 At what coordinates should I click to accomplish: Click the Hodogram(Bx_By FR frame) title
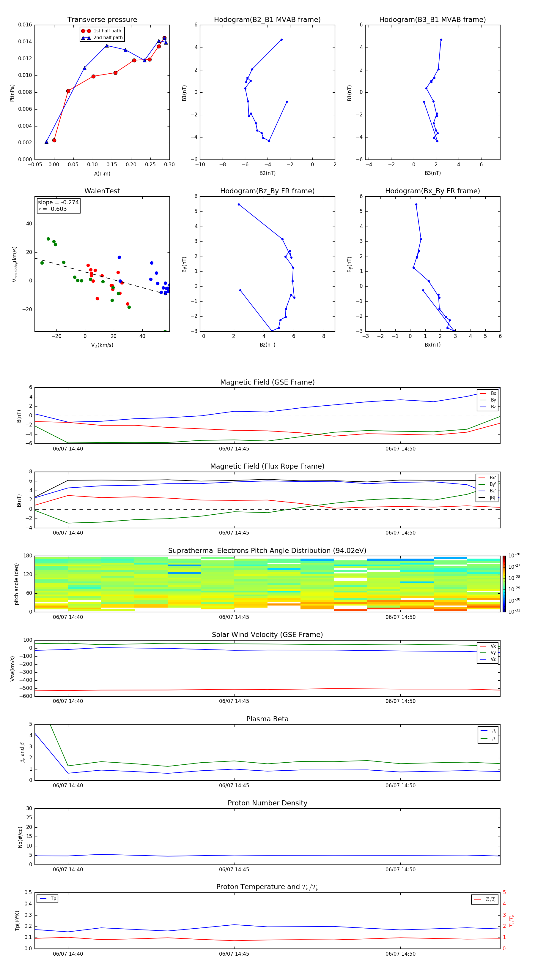(432, 191)
